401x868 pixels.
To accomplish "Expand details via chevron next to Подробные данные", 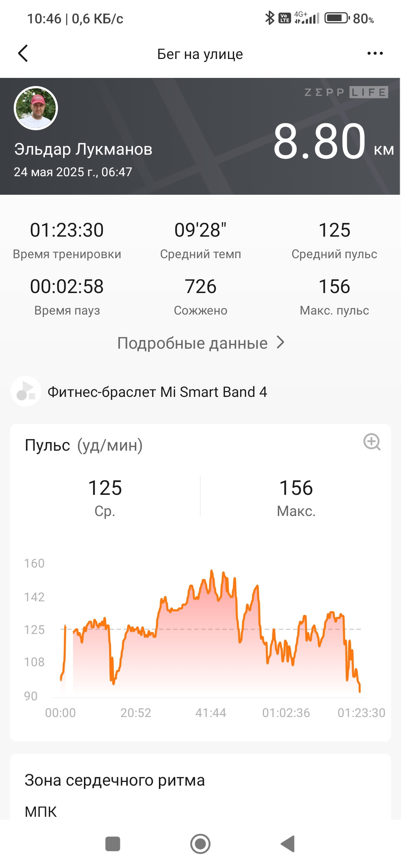I will [281, 342].
